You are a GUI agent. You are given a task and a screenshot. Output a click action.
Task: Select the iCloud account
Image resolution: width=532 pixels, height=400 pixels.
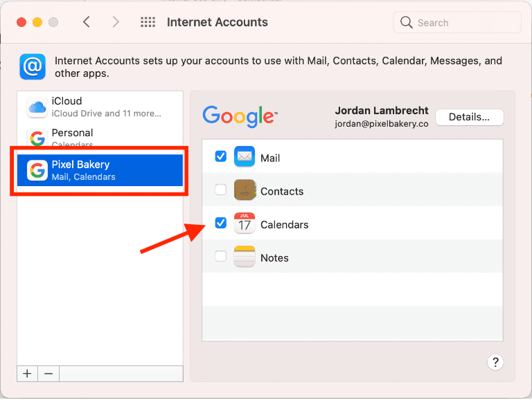100,107
